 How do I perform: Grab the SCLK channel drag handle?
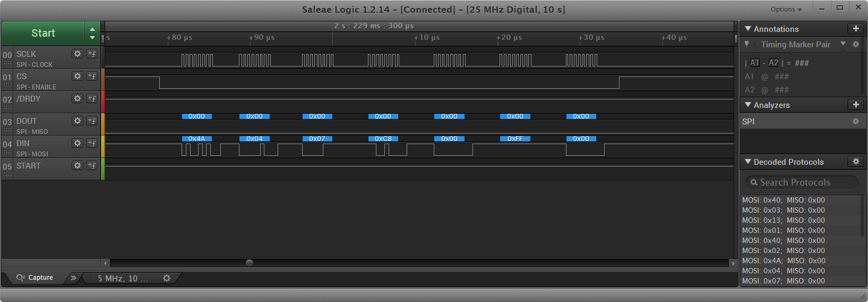[x=7, y=62]
